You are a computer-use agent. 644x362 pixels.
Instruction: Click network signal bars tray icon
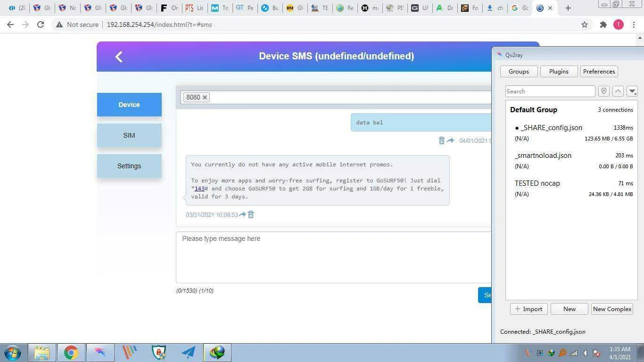pos(574,353)
